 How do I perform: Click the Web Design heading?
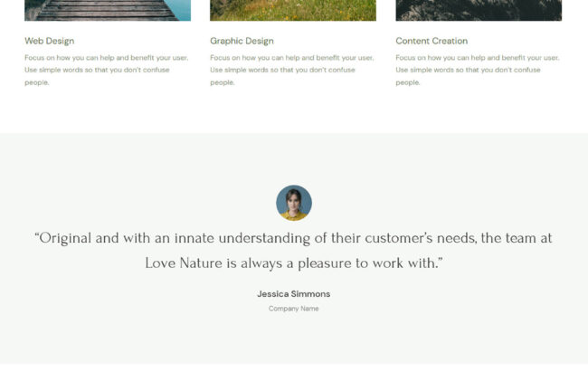50,41
